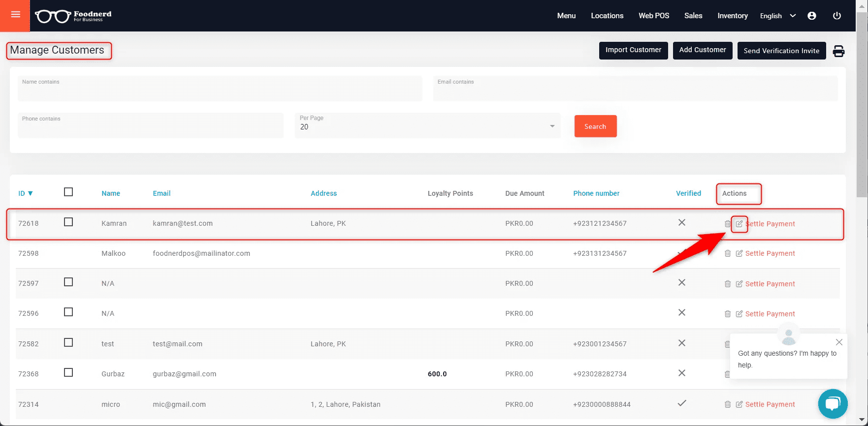
Task: Click loyalty points value 600.0
Action: tap(437, 374)
